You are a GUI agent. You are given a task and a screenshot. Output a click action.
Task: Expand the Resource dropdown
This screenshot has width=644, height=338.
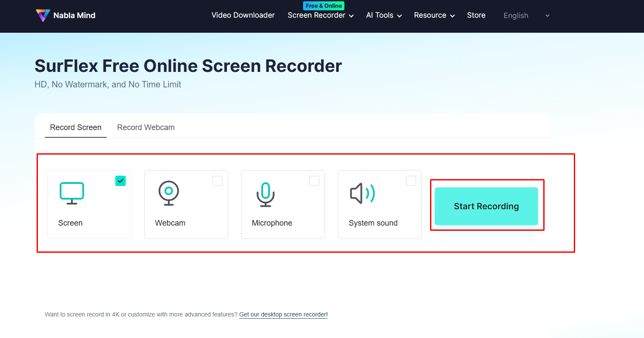[433, 15]
